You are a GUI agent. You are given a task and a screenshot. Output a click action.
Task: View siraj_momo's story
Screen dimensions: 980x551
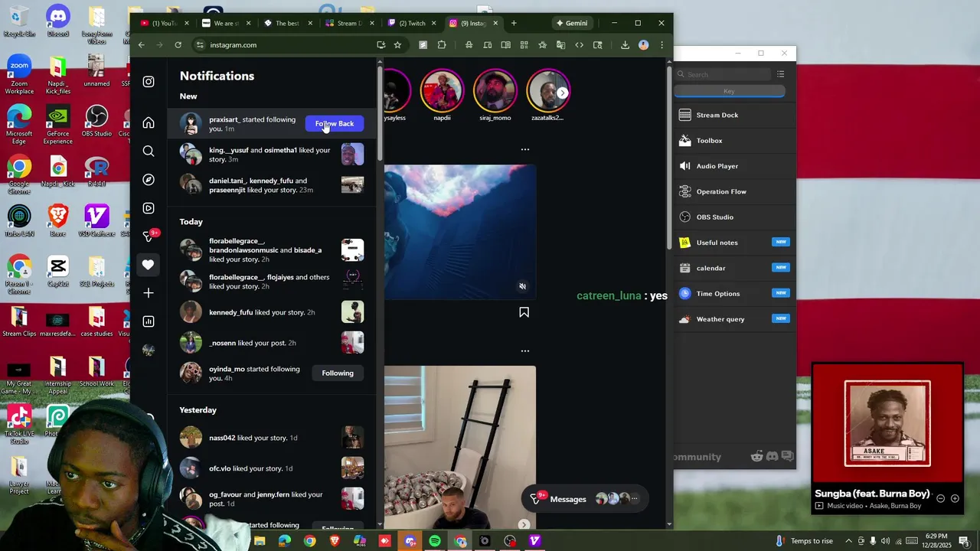(495, 91)
